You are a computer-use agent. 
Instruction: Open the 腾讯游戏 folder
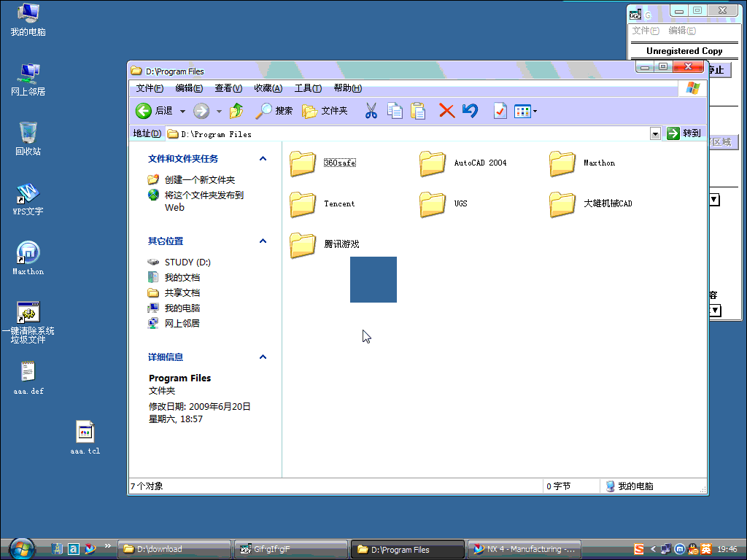[303, 245]
